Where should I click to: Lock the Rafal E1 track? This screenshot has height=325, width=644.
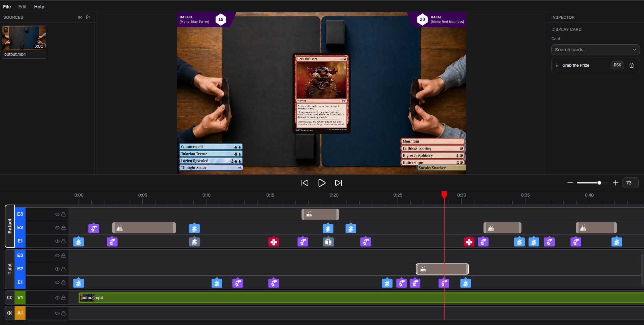[63, 282]
